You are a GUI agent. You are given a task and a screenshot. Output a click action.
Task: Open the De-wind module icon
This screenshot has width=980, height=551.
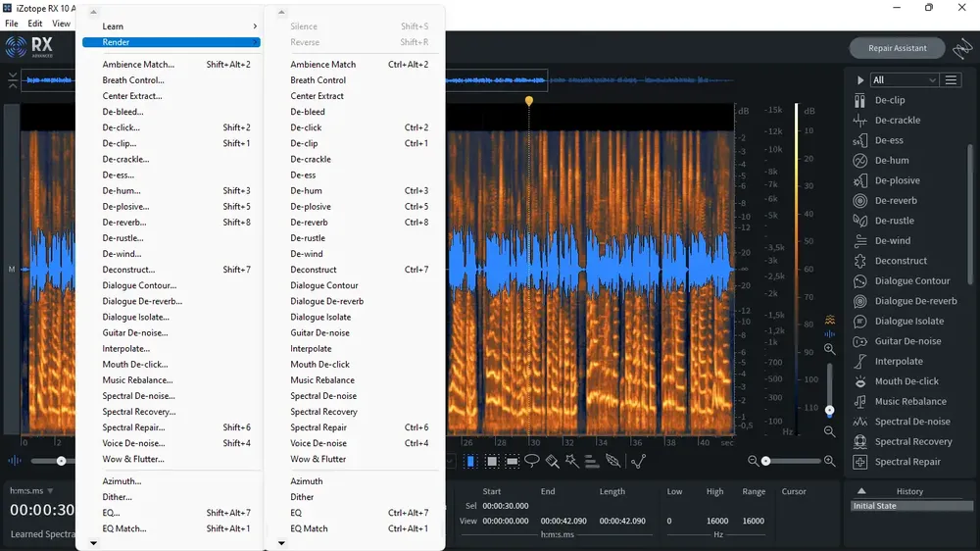pyautogui.click(x=860, y=240)
